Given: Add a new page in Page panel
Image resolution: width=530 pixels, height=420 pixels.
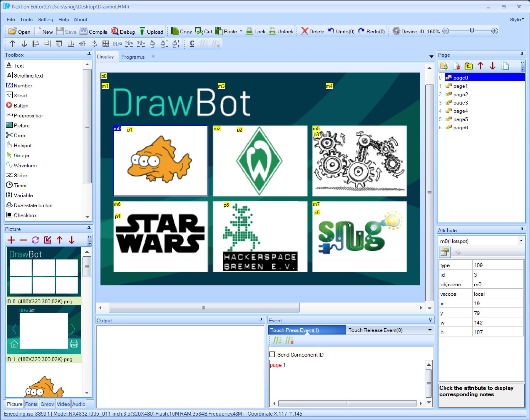Looking at the screenshot, I should pos(444,66).
